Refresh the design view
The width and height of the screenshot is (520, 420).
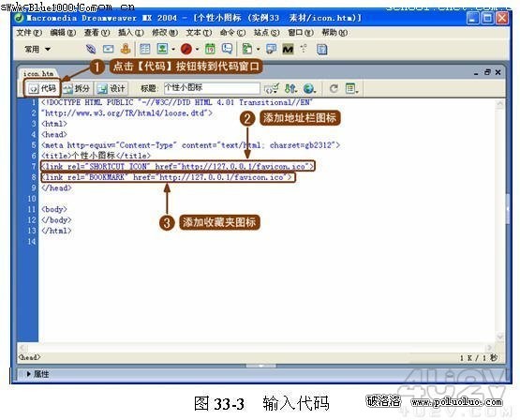pos(334,88)
